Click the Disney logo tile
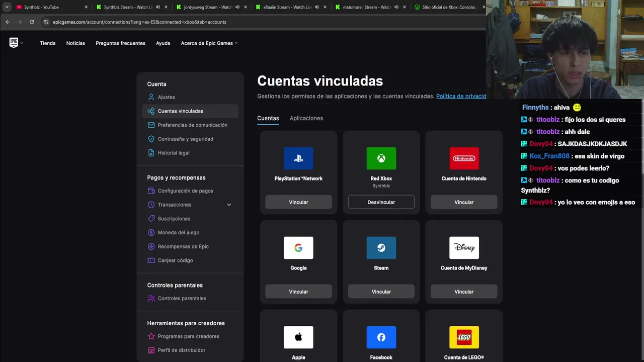This screenshot has height=362, width=644. (464, 248)
